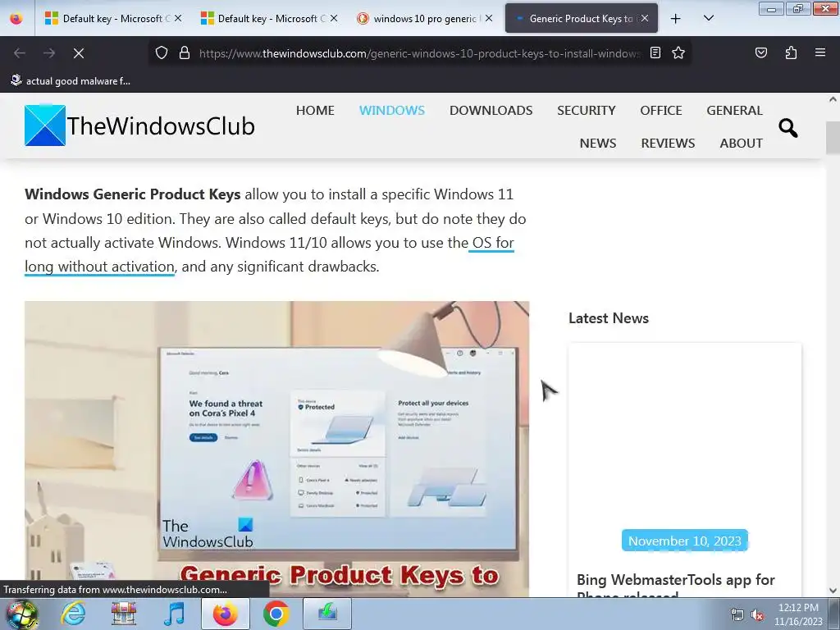Click the network tray icon
The image size is (840, 630).
(737, 615)
